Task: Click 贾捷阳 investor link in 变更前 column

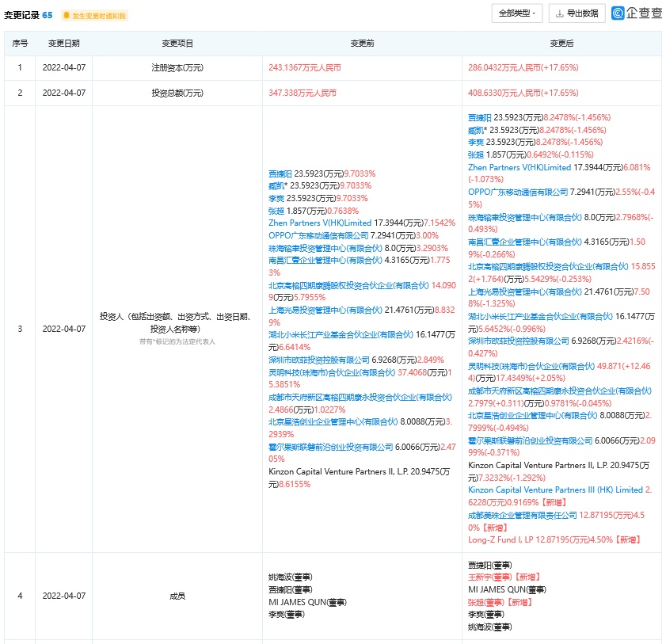Action: tap(281, 173)
